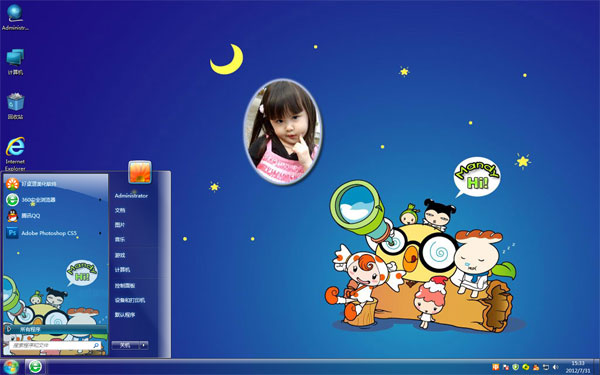Screen dimensions: 600x375
Task: Open the QQ penguin tray icon
Action: pos(536,368)
